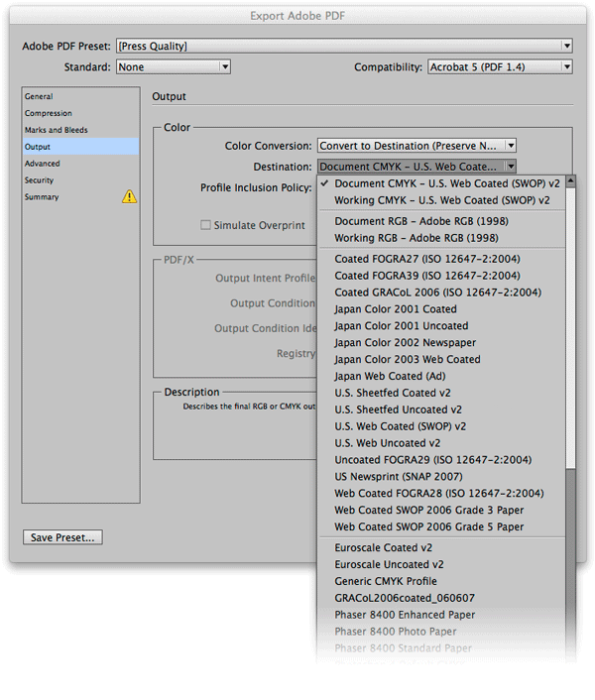Select Coated GRACoL 2006 profile
The width and height of the screenshot is (595, 700).
(x=441, y=292)
